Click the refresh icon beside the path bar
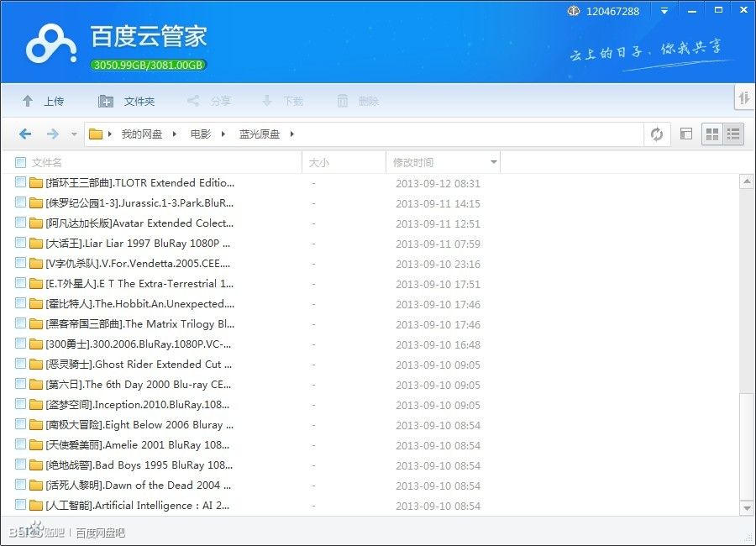Screen dimensions: 756x546 tap(657, 134)
